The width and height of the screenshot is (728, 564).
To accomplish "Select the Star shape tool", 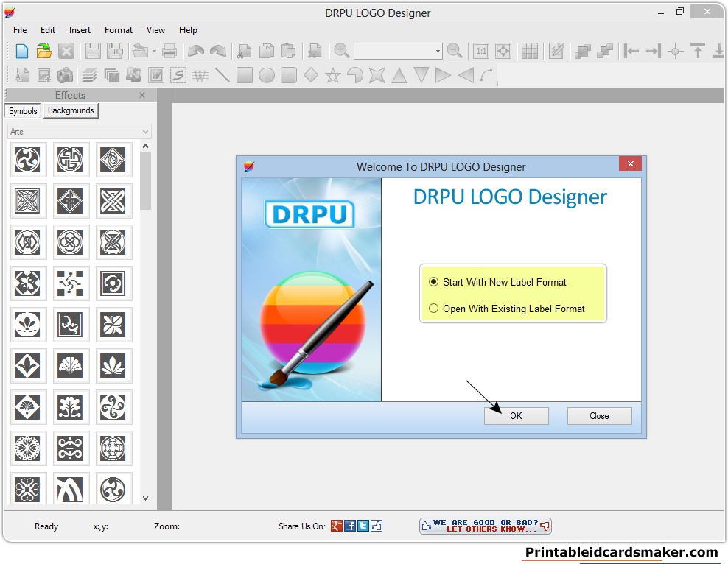I will pos(333,75).
